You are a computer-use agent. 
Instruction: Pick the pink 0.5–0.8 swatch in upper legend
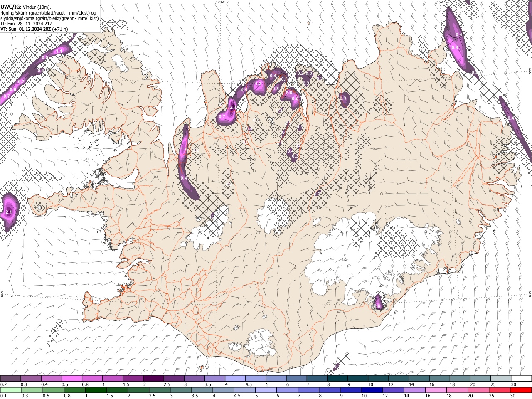(72, 379)
